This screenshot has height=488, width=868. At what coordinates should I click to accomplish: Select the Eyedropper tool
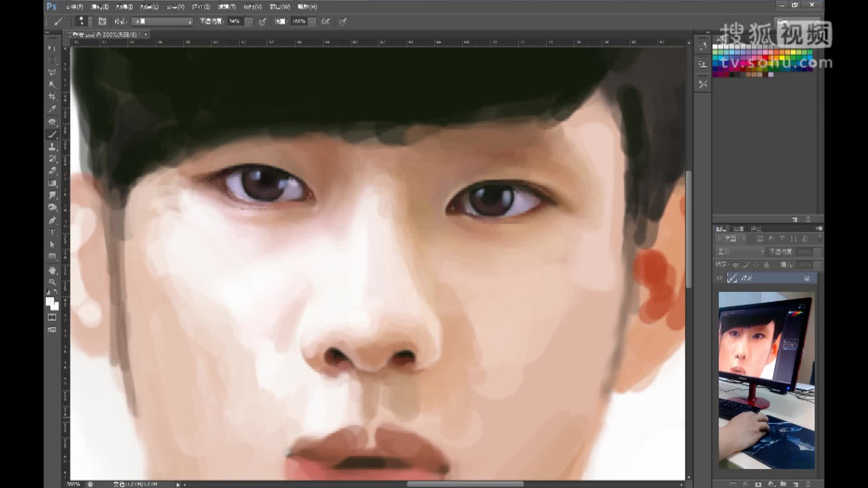tap(52, 109)
